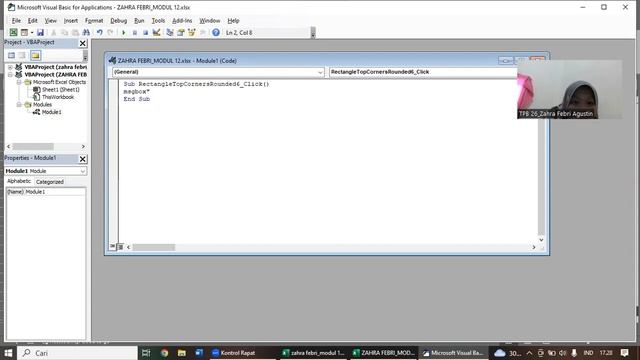Click the Find binoculars icon
This screenshot has height=360, width=640.
coord(86,32)
